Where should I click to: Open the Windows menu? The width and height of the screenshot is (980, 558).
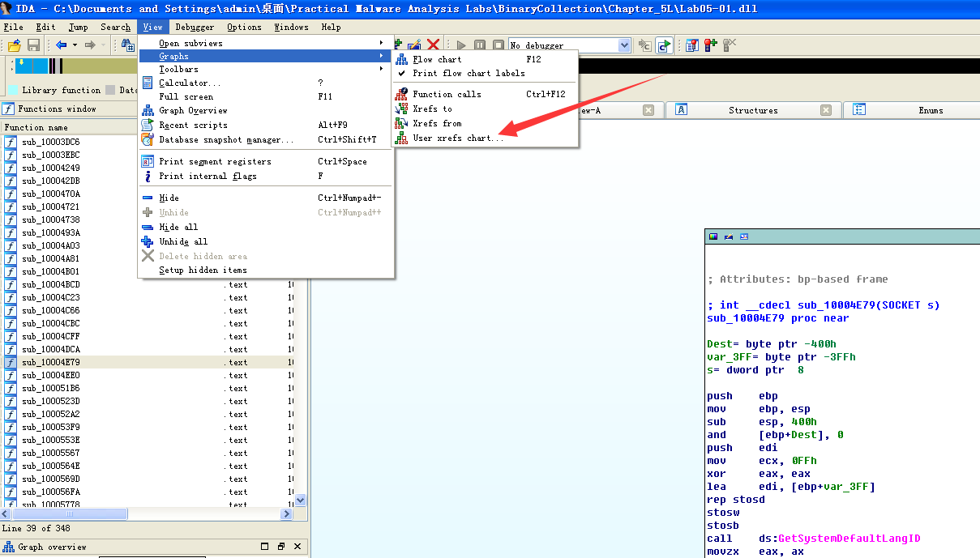[x=291, y=27]
